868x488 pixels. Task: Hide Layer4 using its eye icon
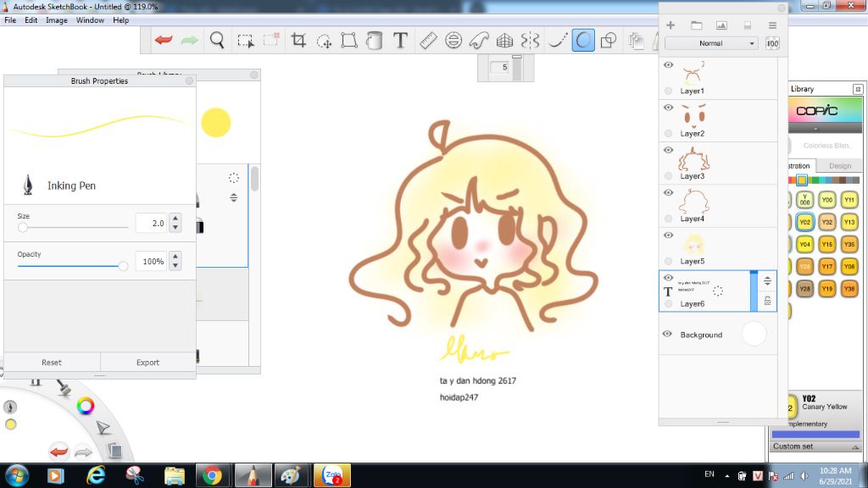[x=668, y=192]
